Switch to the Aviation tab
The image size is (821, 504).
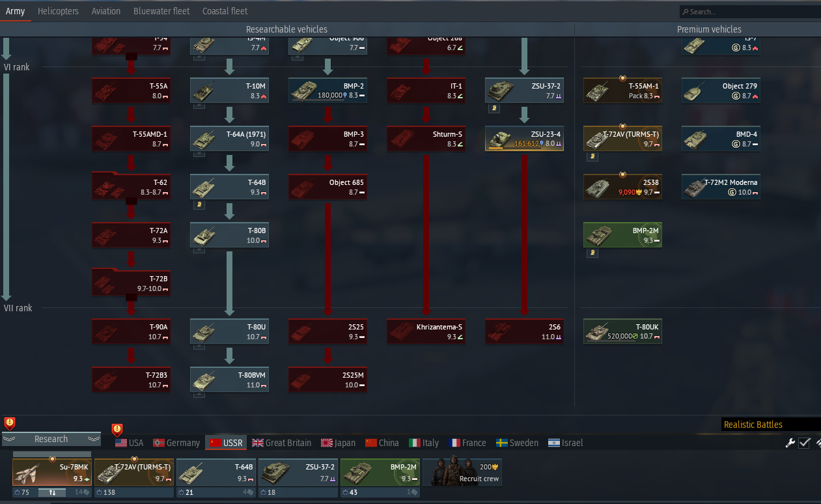tap(106, 11)
